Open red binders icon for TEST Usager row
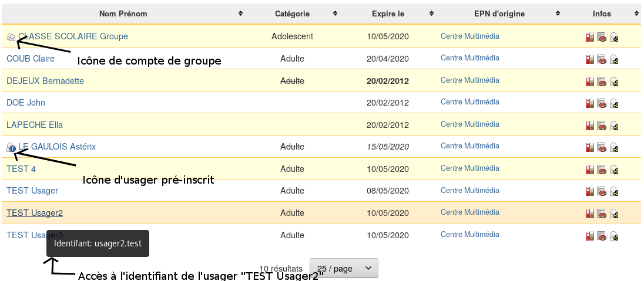Viewport: 644px width, 281px height. coord(589,192)
